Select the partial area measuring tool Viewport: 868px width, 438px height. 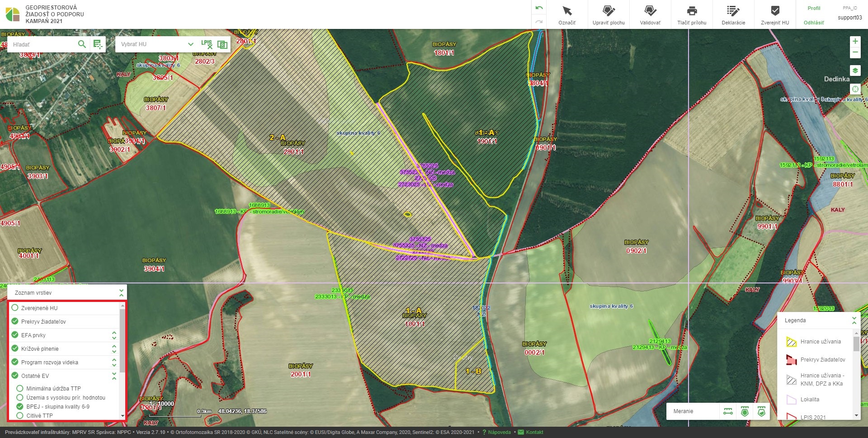(761, 411)
